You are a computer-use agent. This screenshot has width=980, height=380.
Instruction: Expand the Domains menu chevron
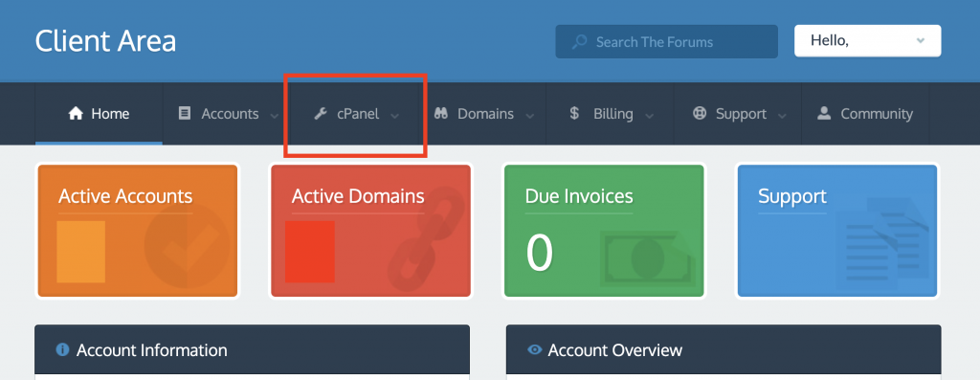pyautogui.click(x=530, y=116)
